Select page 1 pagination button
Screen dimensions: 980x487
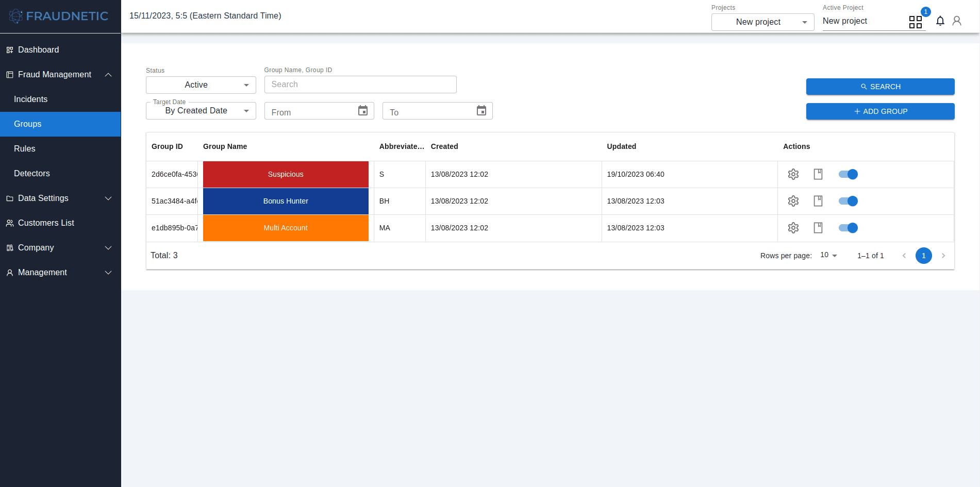pyautogui.click(x=924, y=256)
